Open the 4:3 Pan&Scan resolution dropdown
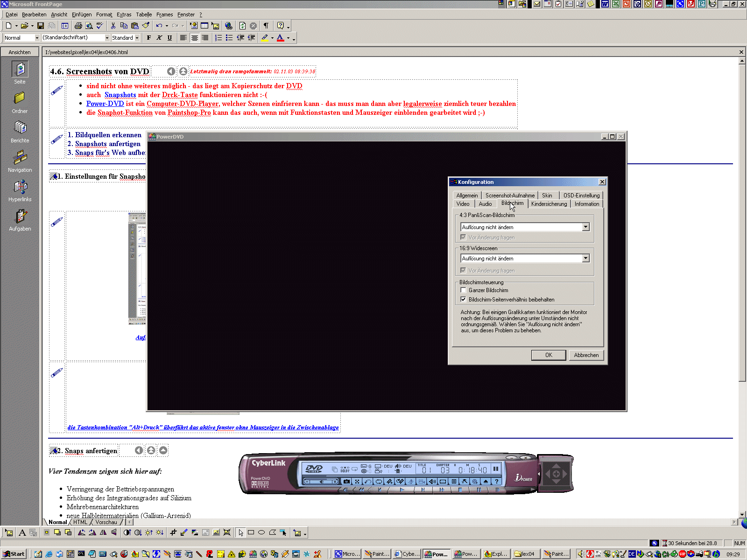The height and width of the screenshot is (560, 747). point(585,227)
